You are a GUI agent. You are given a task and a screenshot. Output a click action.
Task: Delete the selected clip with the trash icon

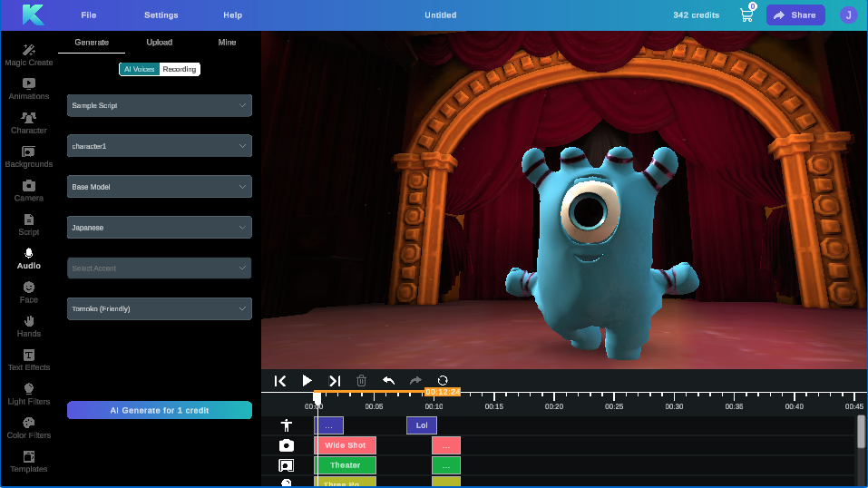point(361,381)
